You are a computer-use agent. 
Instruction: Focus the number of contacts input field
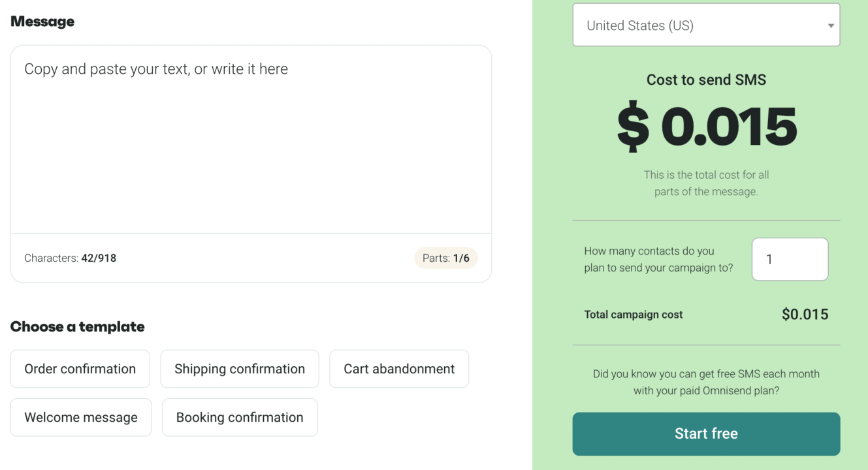pyautogui.click(x=789, y=259)
